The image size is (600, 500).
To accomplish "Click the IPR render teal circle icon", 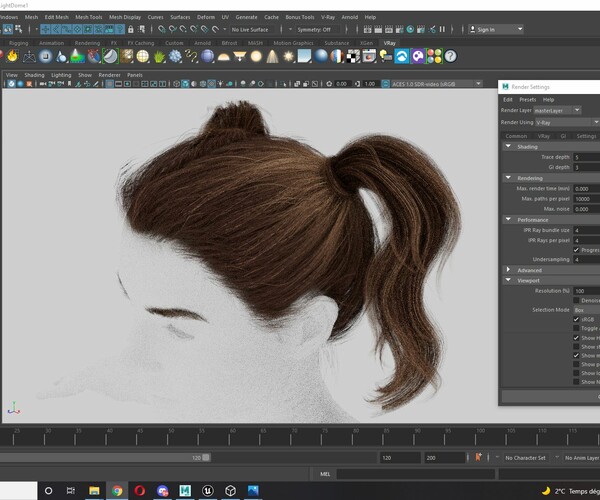I will coord(410,29).
